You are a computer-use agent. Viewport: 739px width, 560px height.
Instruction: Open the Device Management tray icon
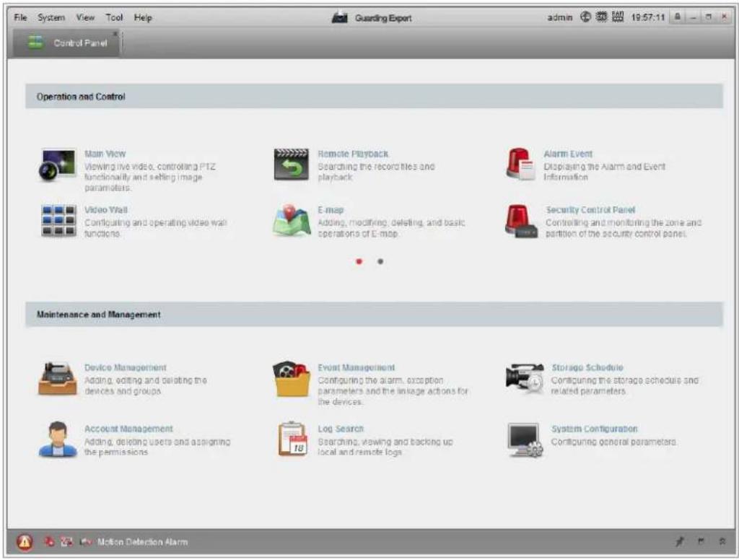click(57, 379)
